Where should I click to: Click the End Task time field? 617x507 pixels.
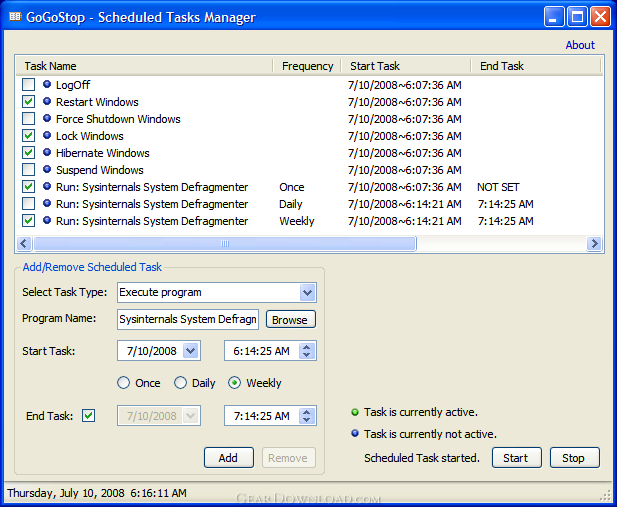(x=270, y=416)
